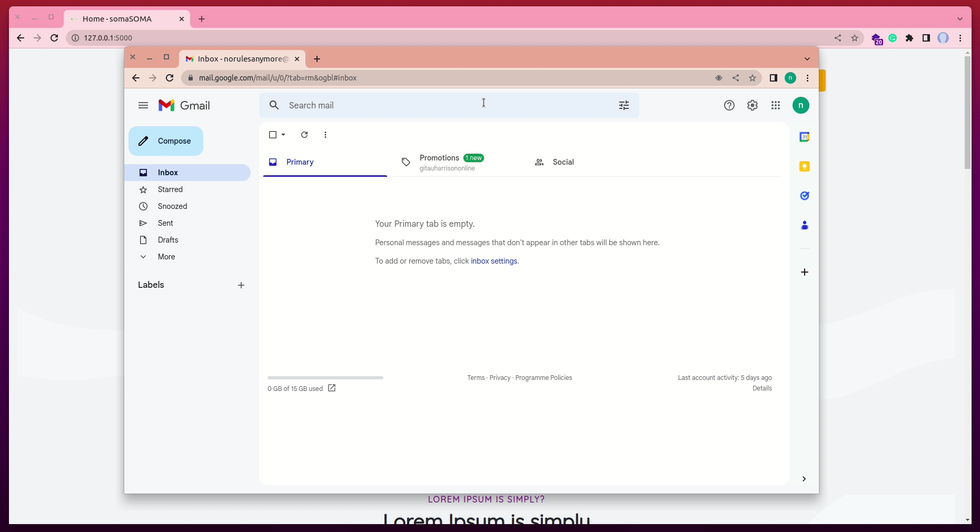This screenshot has width=980, height=532.
Task: Open Contacts side panel icon
Action: coord(805,225)
